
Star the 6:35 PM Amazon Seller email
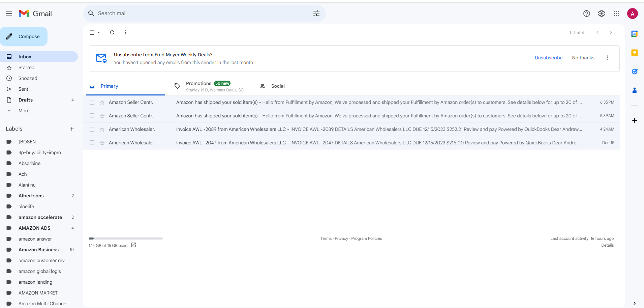point(102,102)
